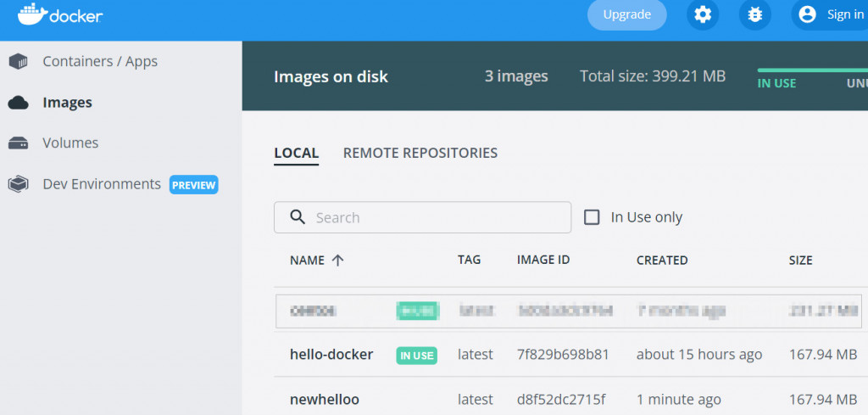Toggle sort with the NAME arrow icon

(337, 261)
